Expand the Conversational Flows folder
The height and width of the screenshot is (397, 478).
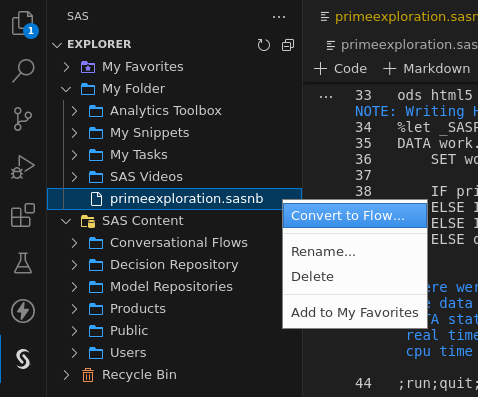point(74,243)
